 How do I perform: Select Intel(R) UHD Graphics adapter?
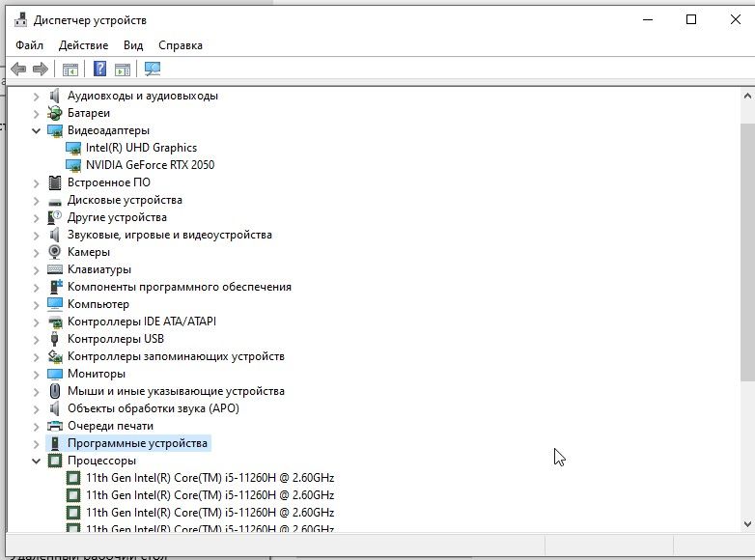coord(141,148)
